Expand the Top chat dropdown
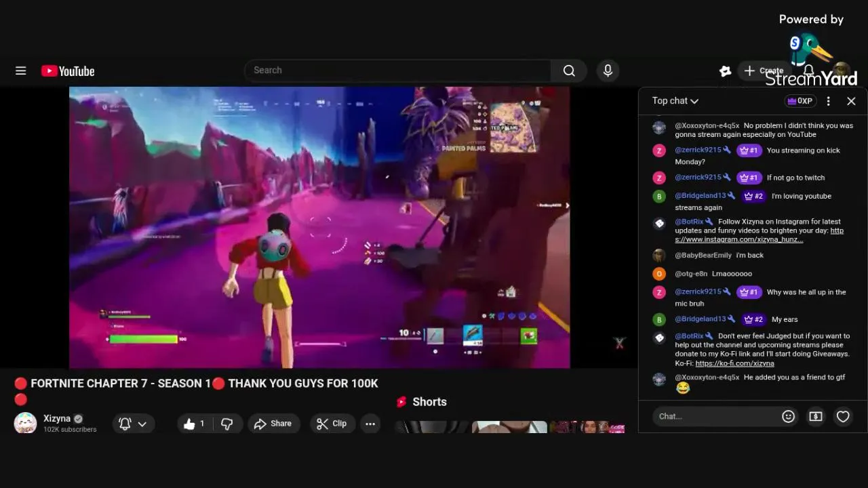The height and width of the screenshot is (488, 868). [x=675, y=100]
